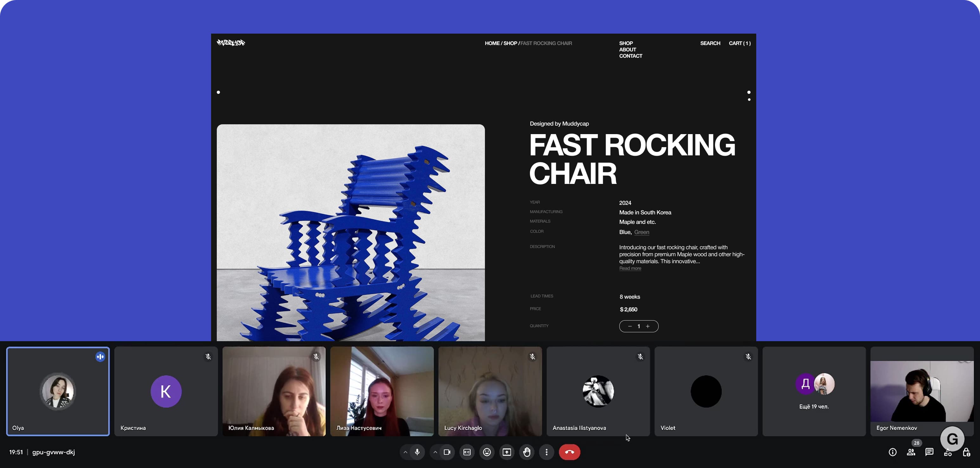Screen dimensions: 980x468
Task: Toggle the microphone on or off
Action: pyautogui.click(x=417, y=452)
